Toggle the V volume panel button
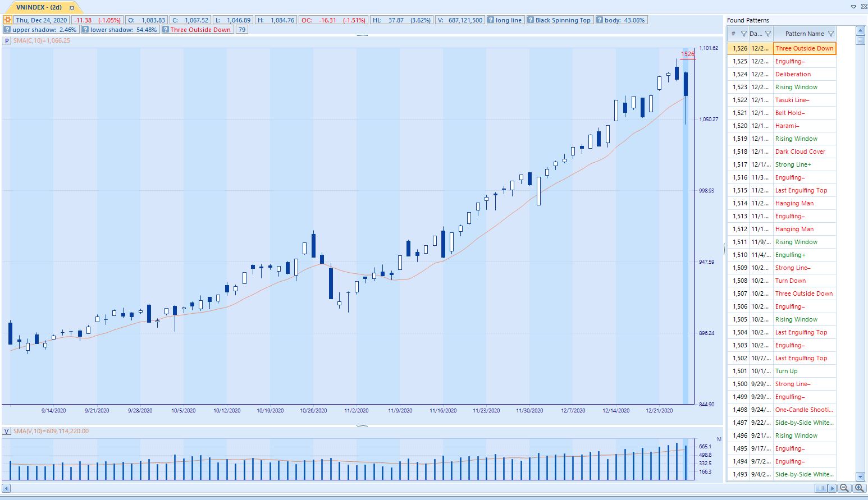Image resolution: width=868 pixels, height=500 pixels. pyautogui.click(x=7, y=431)
